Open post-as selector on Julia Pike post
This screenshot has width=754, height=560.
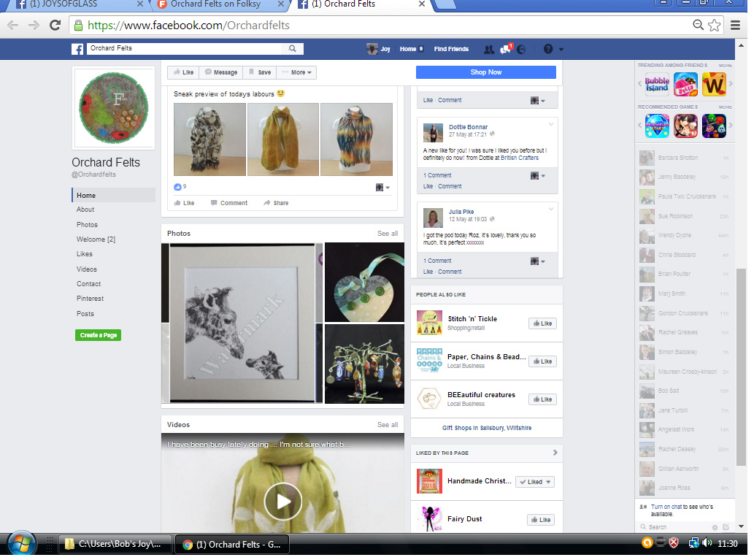(538, 261)
